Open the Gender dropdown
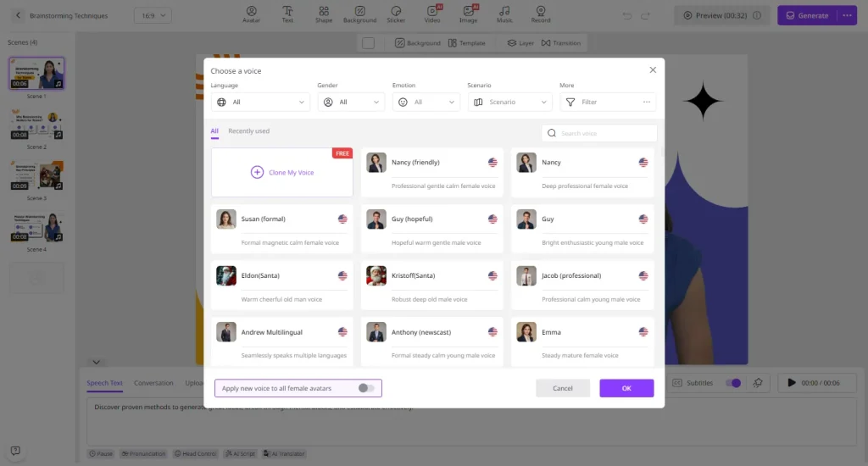The width and height of the screenshot is (868, 466). [x=351, y=102]
